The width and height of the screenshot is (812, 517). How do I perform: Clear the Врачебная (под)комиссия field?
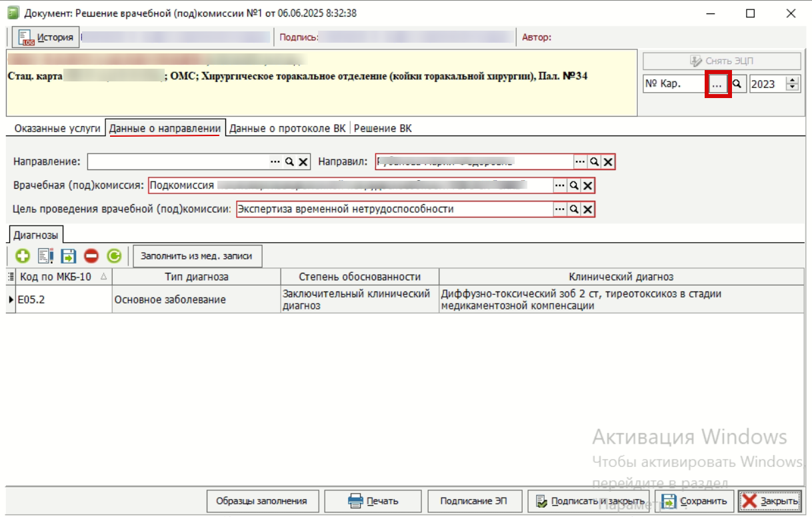[x=587, y=185]
